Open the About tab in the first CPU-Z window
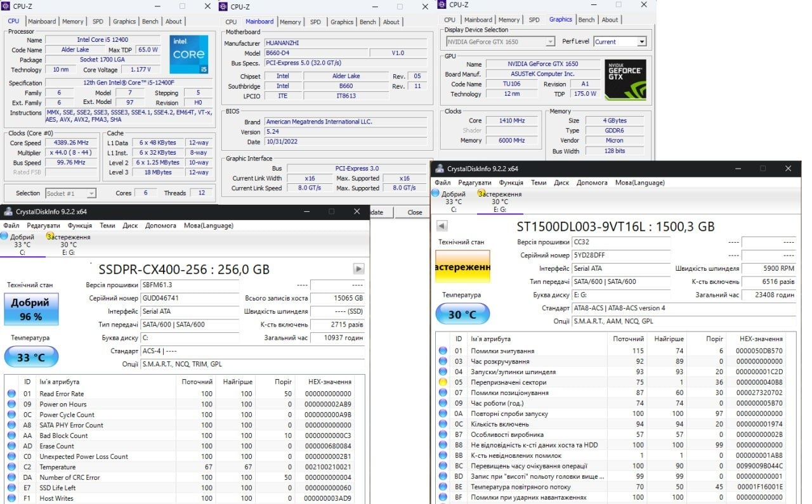 [174, 22]
